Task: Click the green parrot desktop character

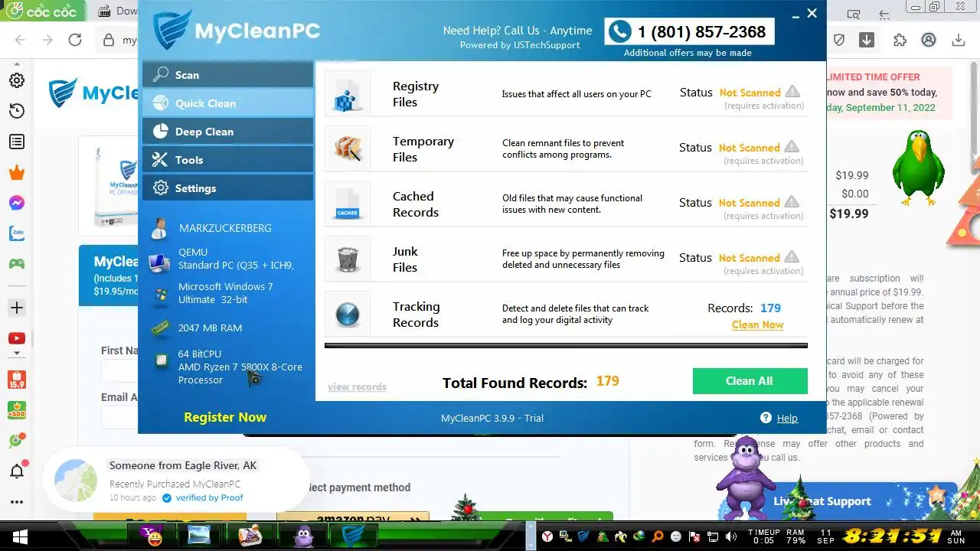Action: coord(919,168)
